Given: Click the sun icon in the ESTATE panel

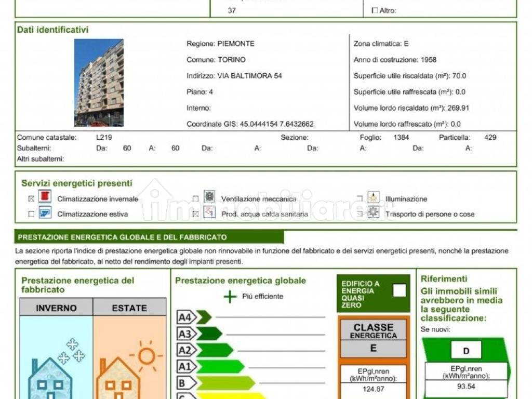Looking at the screenshot, I should pyautogui.click(x=146, y=356).
